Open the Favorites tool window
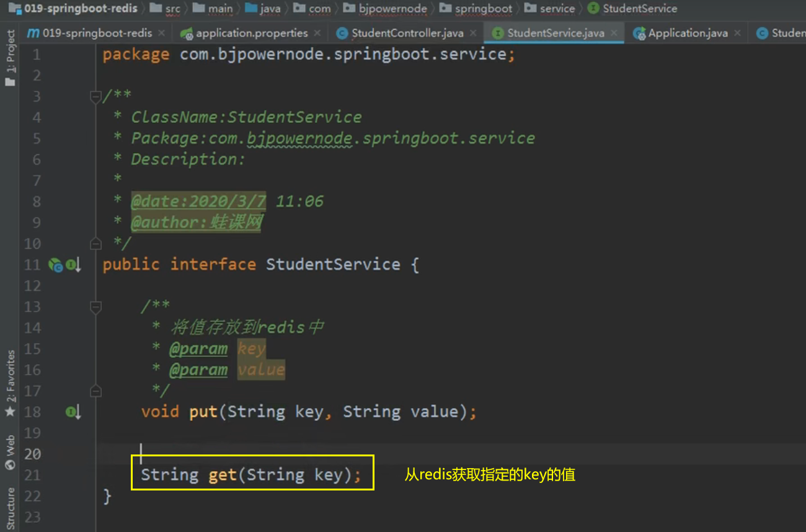 [10, 383]
